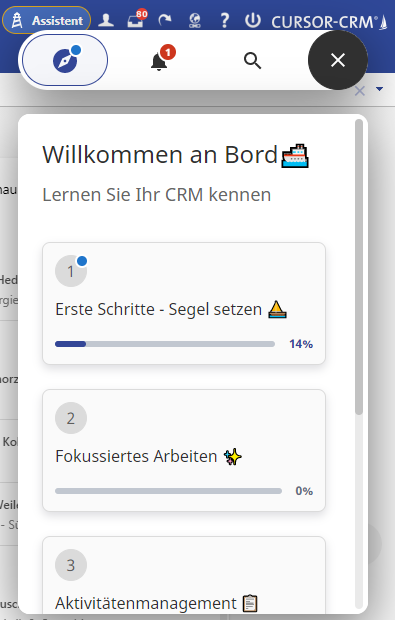395x620 pixels.
Task: Click the redo arrow icon in header
Action: click(165, 20)
